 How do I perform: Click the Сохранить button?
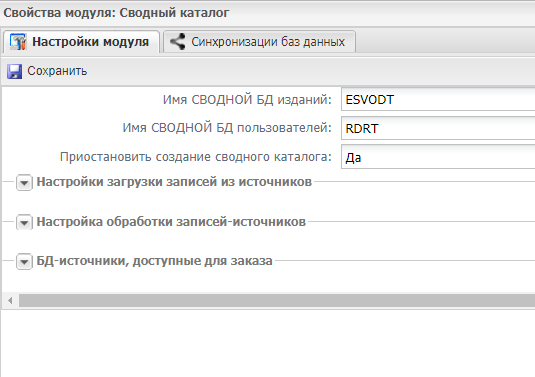coord(47,71)
